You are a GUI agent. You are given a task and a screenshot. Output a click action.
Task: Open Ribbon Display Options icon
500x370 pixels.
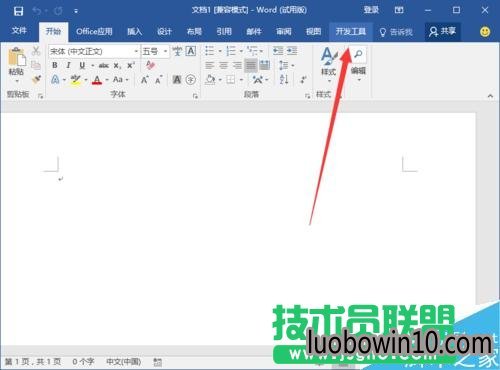pos(399,10)
